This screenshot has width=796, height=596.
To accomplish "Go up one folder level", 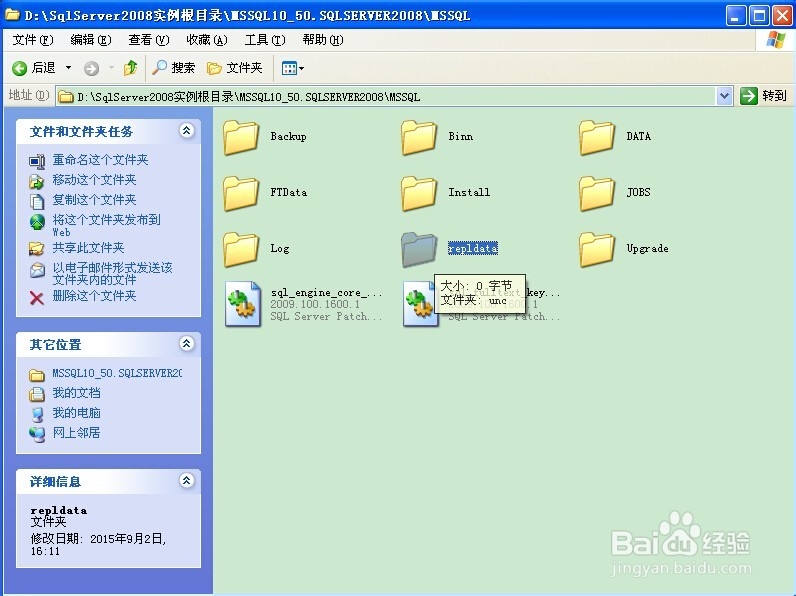I will click(x=130, y=68).
